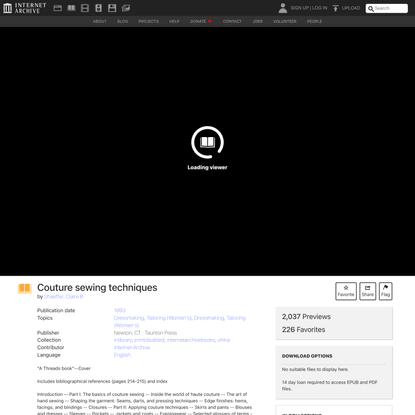Click the Sign Up | Log In link
This screenshot has width=415, height=415.
click(309, 8)
